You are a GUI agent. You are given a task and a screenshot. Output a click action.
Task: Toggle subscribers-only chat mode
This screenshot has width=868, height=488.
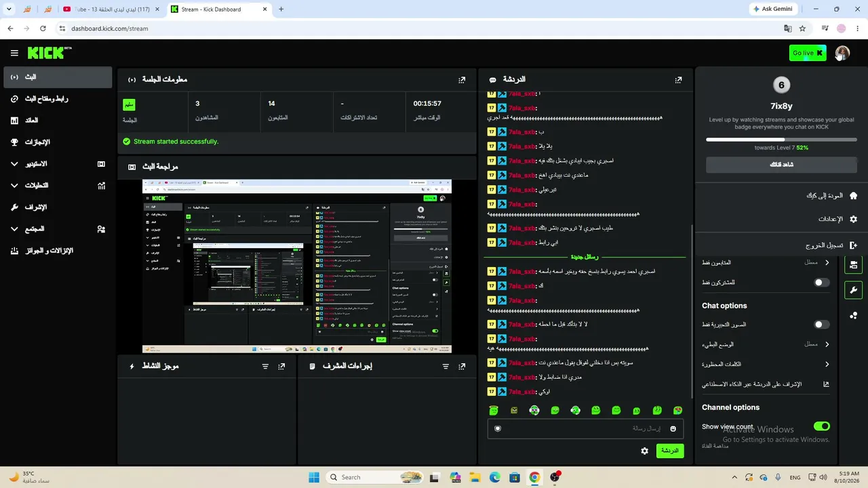click(x=821, y=283)
